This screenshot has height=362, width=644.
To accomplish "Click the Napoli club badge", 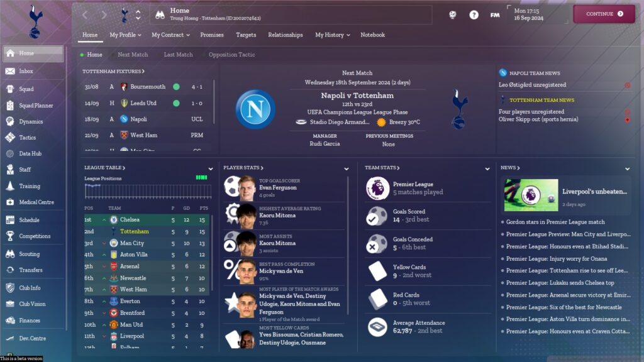I will (255, 109).
